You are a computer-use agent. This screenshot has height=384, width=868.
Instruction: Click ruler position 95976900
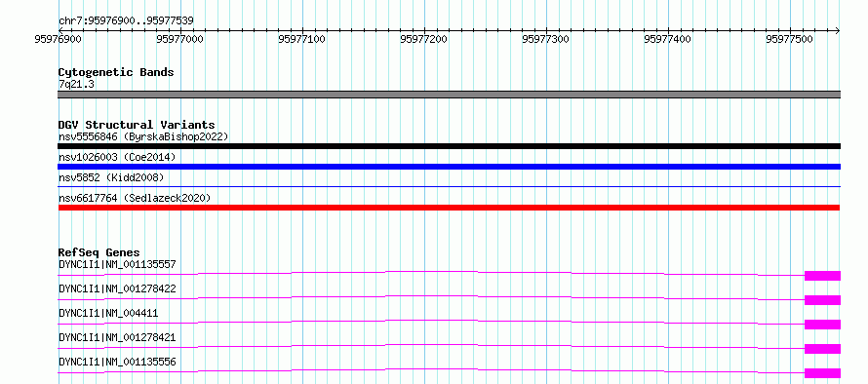58,39
